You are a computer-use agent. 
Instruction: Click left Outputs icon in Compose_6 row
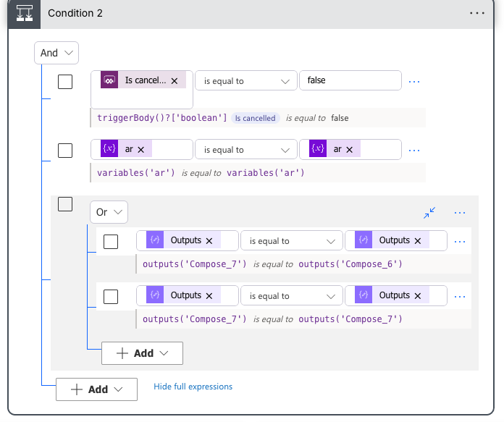click(x=155, y=240)
